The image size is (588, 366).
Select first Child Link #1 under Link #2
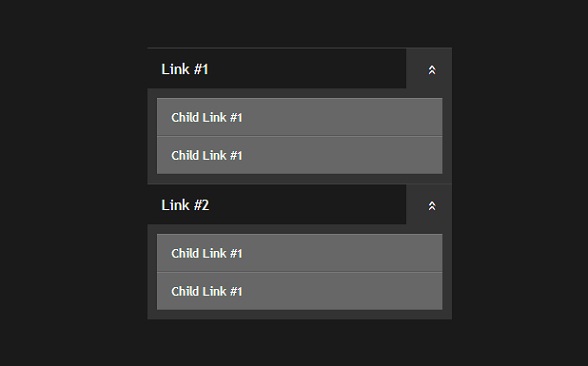(300, 253)
